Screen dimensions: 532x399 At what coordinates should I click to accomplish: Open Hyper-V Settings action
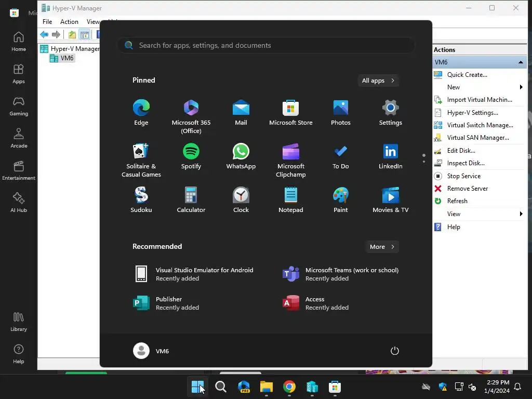(473, 113)
